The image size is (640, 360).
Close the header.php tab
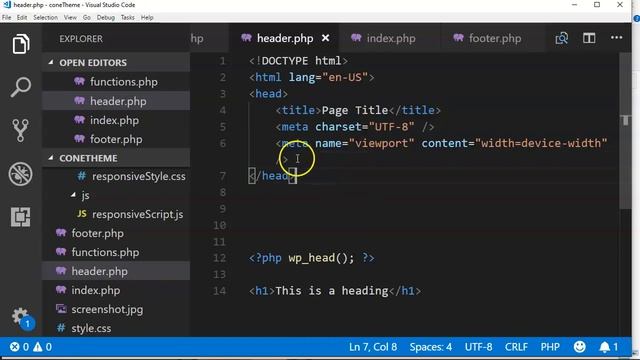point(325,38)
